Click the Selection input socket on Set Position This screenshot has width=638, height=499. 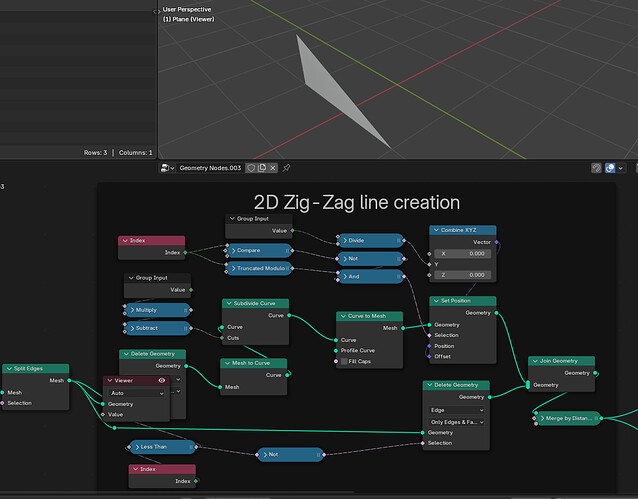(429, 335)
